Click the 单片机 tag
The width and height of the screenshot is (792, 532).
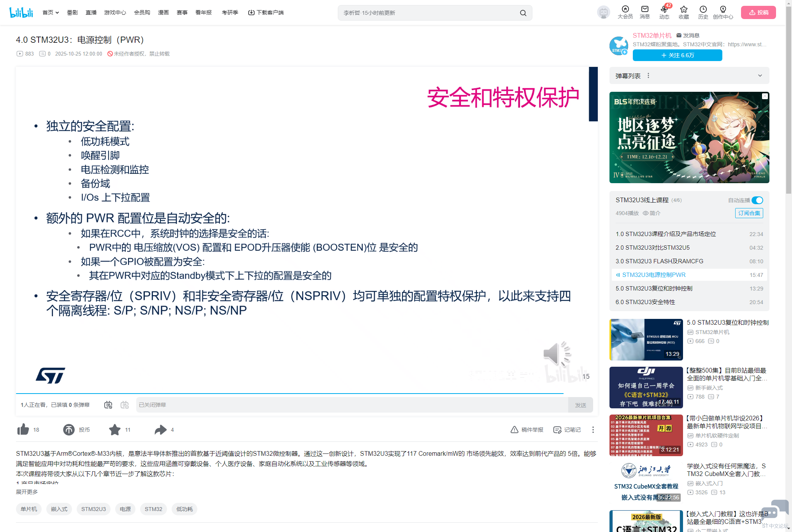click(29, 509)
